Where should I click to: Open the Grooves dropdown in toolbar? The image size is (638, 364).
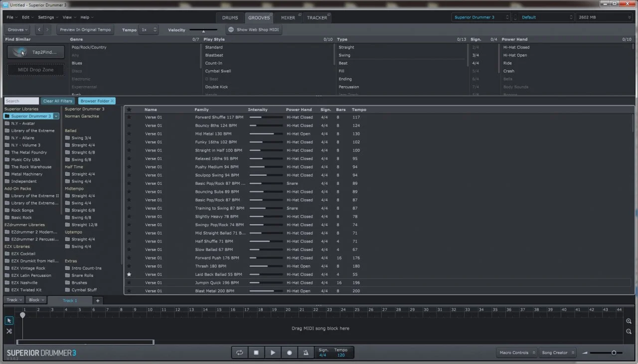click(x=18, y=30)
